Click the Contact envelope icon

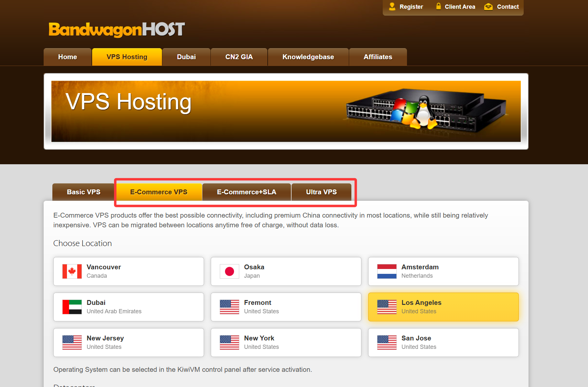(488, 7)
